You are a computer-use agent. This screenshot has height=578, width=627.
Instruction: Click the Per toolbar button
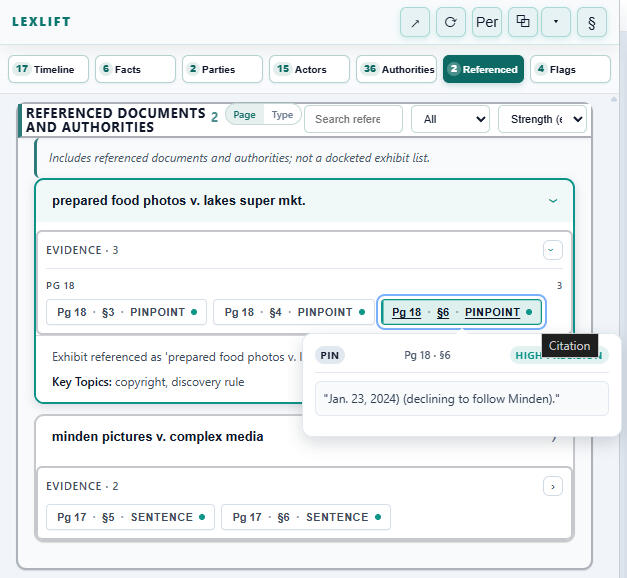pos(487,22)
